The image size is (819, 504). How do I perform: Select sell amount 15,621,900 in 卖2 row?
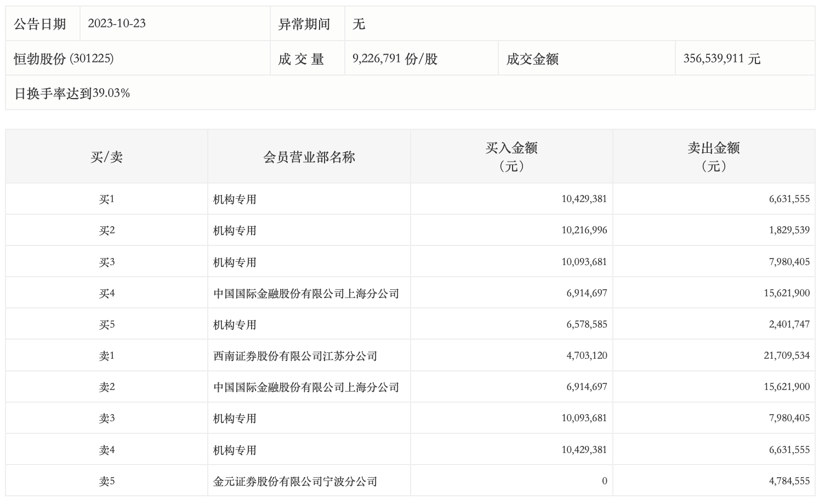point(787,387)
